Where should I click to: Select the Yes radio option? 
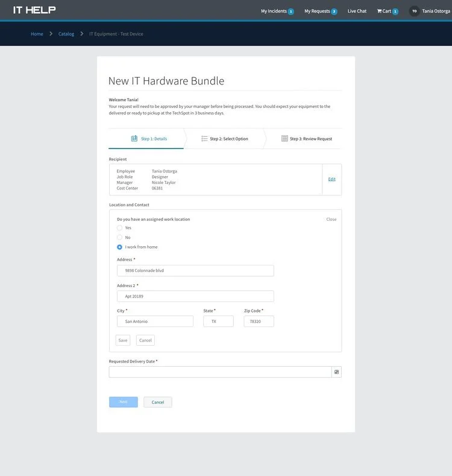[119, 227]
